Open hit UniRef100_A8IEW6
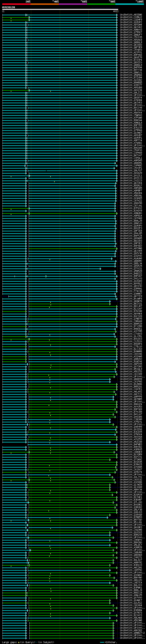Image resolution: width=146 pixels, height=644 pixels. click(131, 15)
